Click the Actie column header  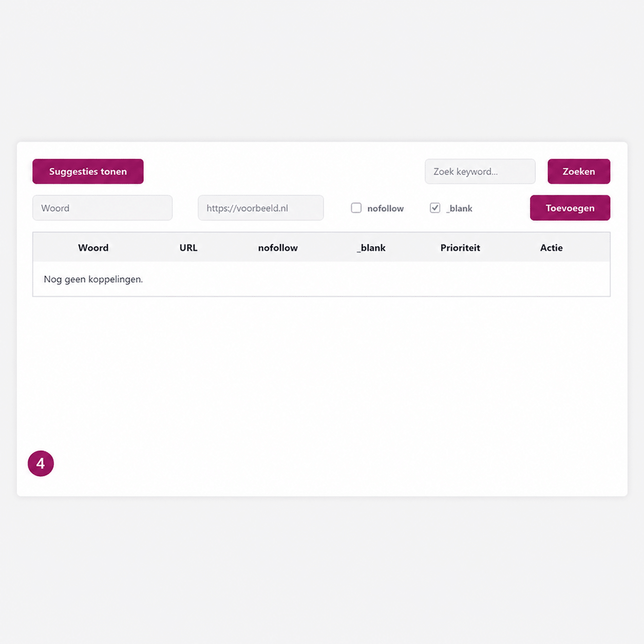click(x=551, y=248)
